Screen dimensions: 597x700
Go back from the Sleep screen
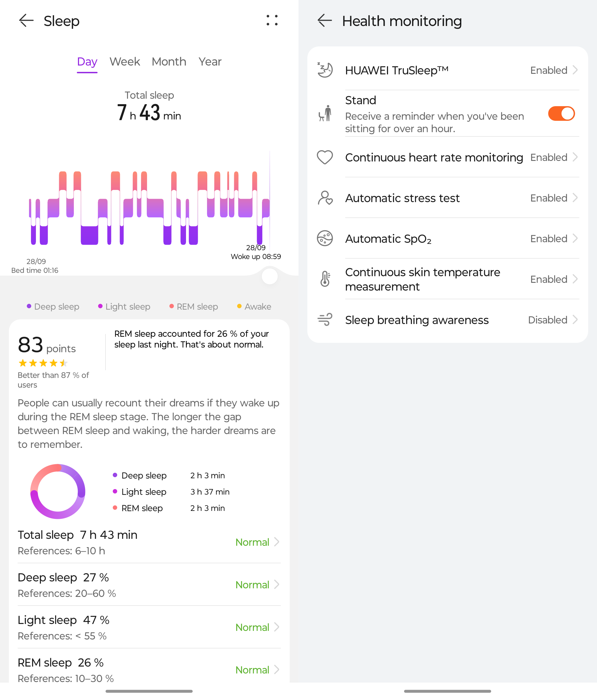pos(26,21)
